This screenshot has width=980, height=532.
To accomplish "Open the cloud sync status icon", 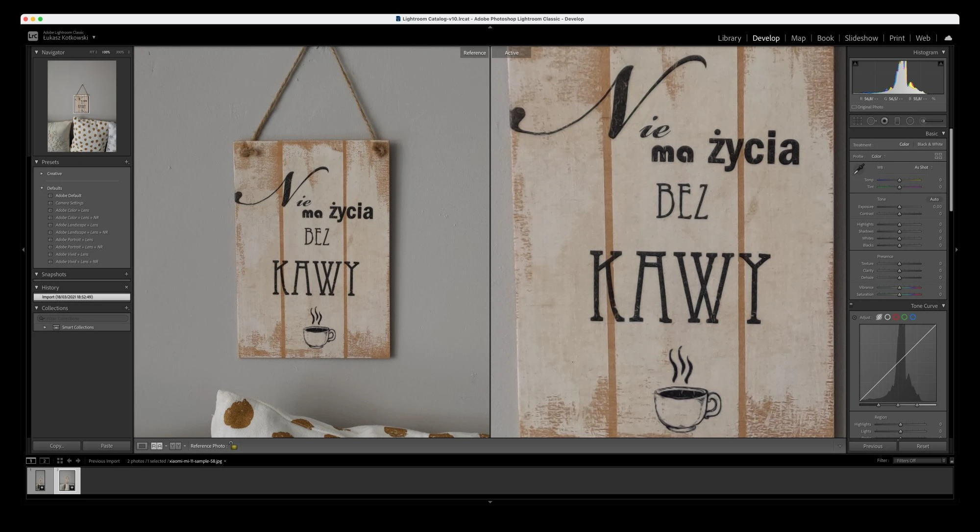I will point(948,38).
